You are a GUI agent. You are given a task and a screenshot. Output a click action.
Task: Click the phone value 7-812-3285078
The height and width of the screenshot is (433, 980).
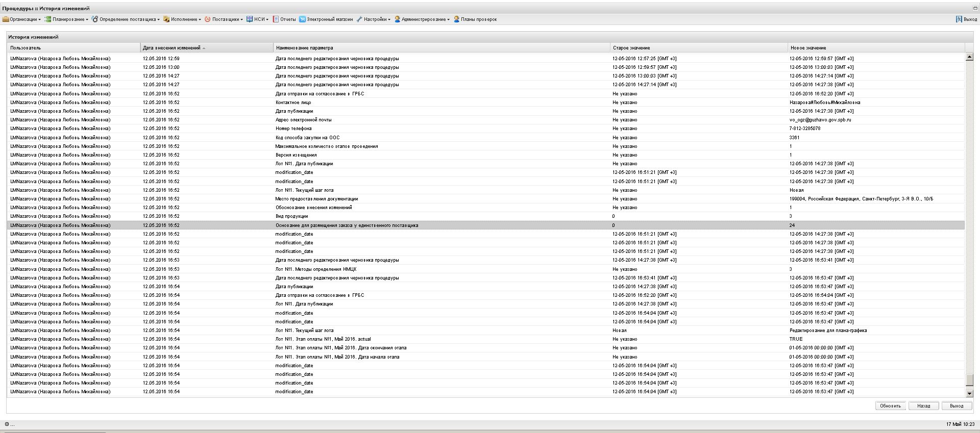pyautogui.click(x=805, y=129)
